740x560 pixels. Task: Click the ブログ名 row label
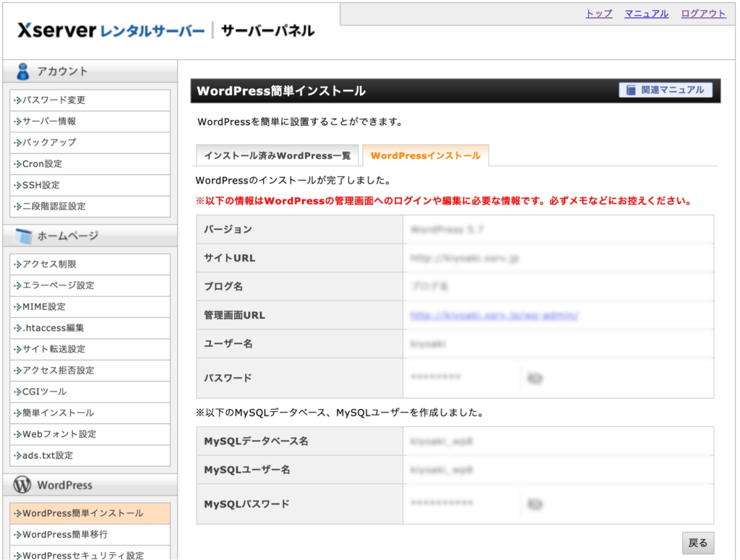[x=223, y=286]
